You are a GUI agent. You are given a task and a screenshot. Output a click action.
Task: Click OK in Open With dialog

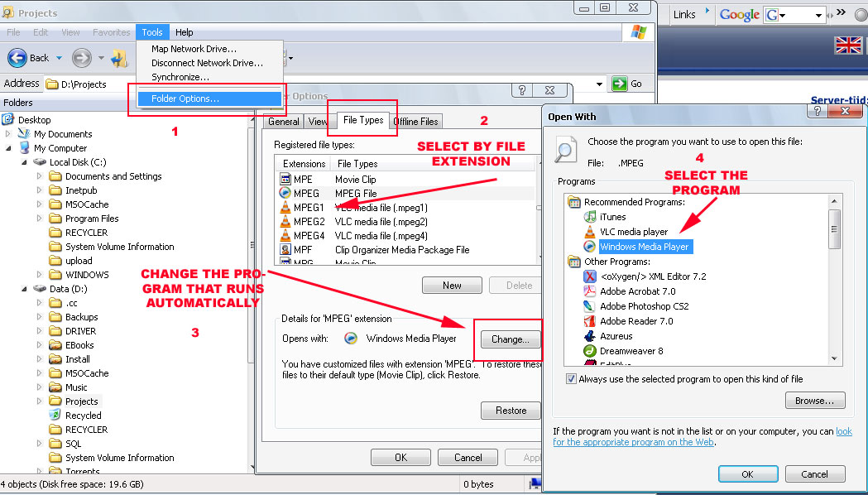(x=748, y=474)
